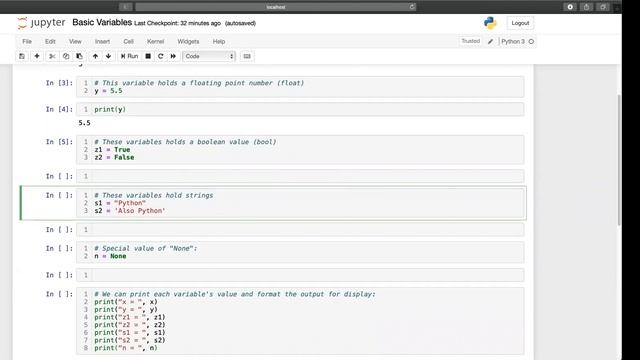Copy selected cells icon
Image resolution: width=640 pixels, height=360 pixels.
66,56
